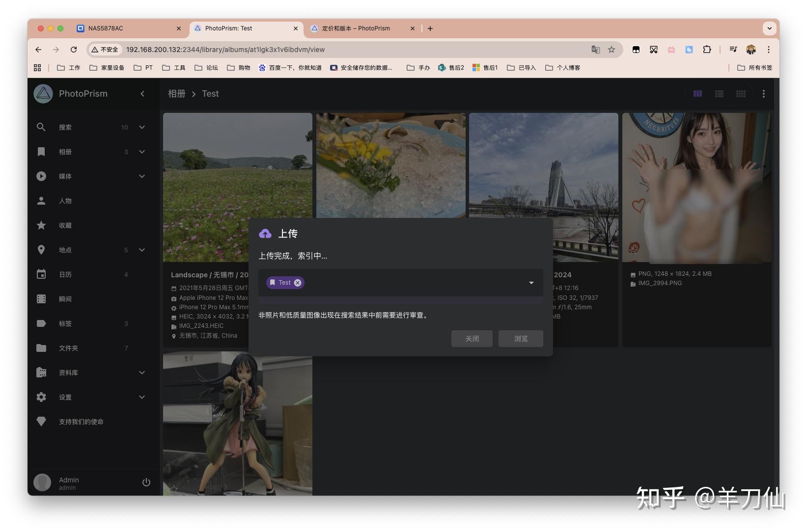Open the 收藏 (Favorites) section
The image size is (807, 532).
(x=66, y=225)
